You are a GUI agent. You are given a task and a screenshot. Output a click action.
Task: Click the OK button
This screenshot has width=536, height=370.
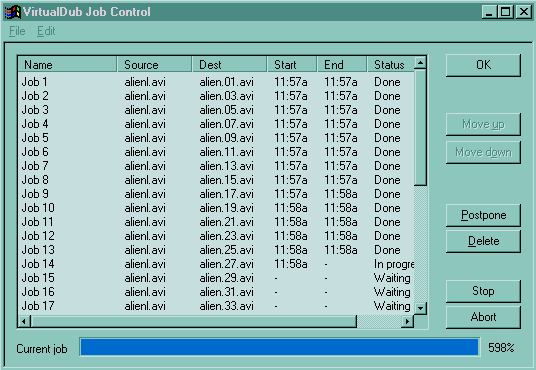483,65
